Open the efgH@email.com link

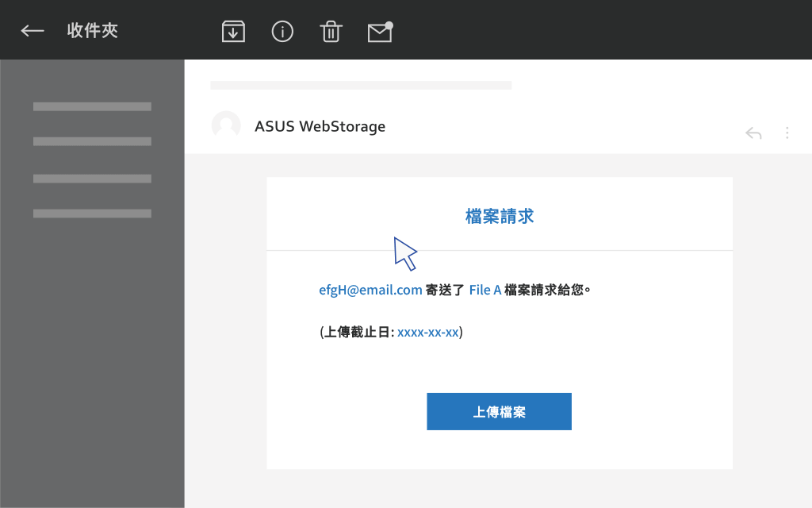371,290
